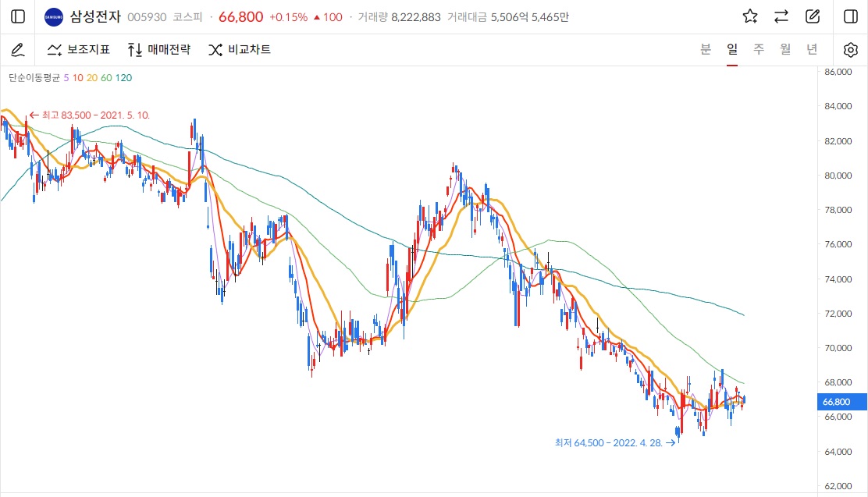Image resolution: width=868 pixels, height=497 pixels.
Task: Click the swap arrows icon
Action: coord(781,16)
